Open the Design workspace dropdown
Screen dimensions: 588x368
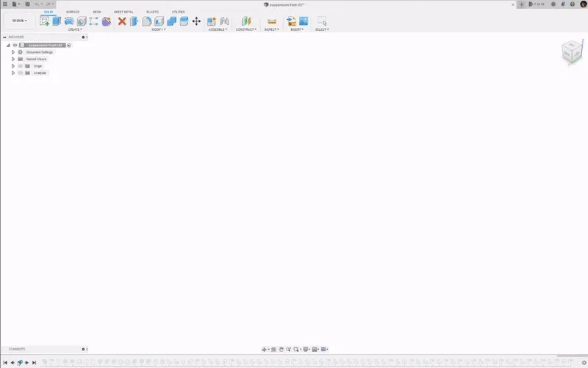[20, 21]
